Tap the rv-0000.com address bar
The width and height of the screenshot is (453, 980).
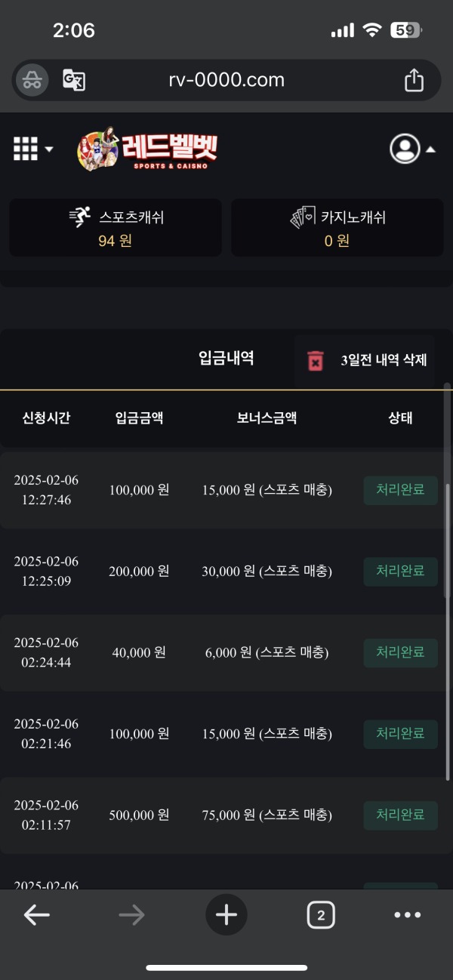click(226, 79)
